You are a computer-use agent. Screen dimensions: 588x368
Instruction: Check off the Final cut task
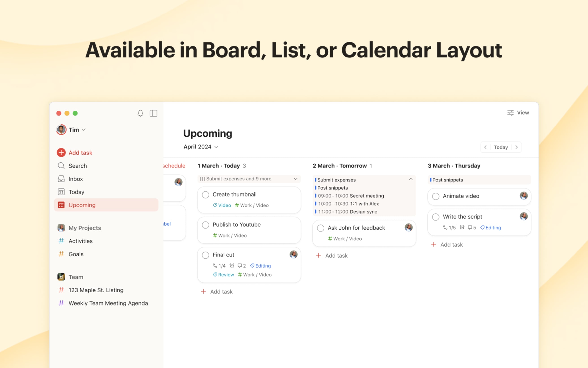205,255
